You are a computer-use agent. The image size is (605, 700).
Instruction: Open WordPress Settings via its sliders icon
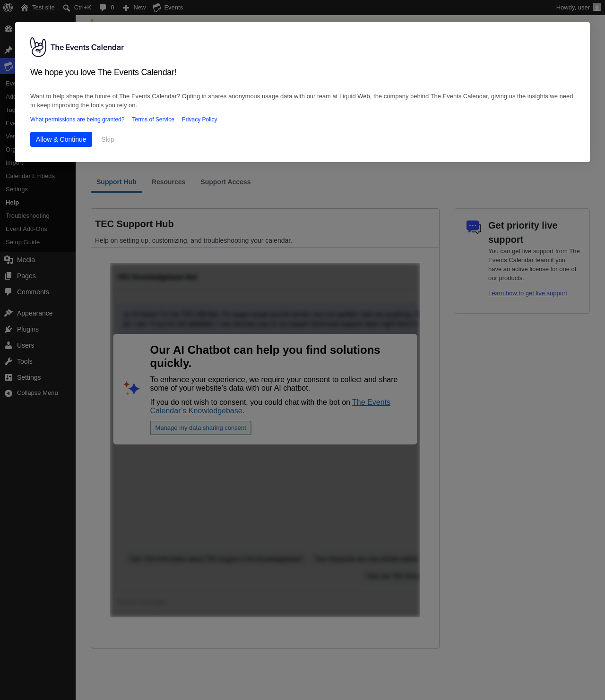click(9, 377)
